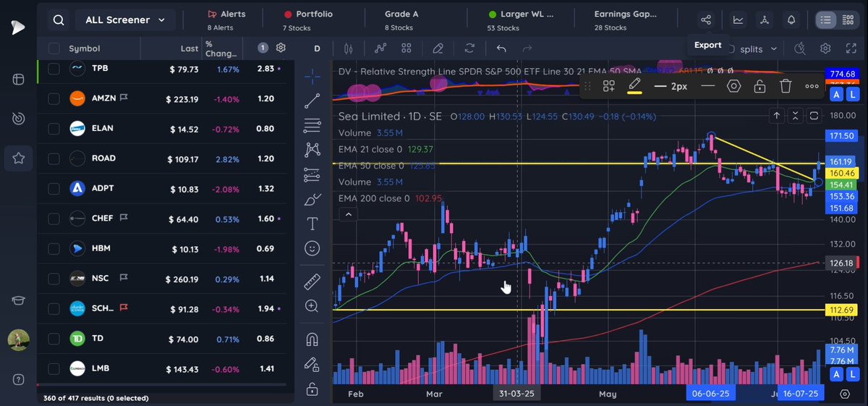Change the D timeframe interval
Image resolution: width=868 pixels, height=406 pixels.
coord(317,48)
